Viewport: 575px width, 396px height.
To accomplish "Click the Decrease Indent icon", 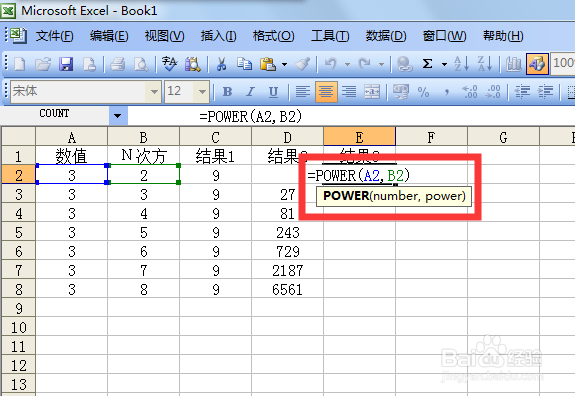I will pos(522,91).
